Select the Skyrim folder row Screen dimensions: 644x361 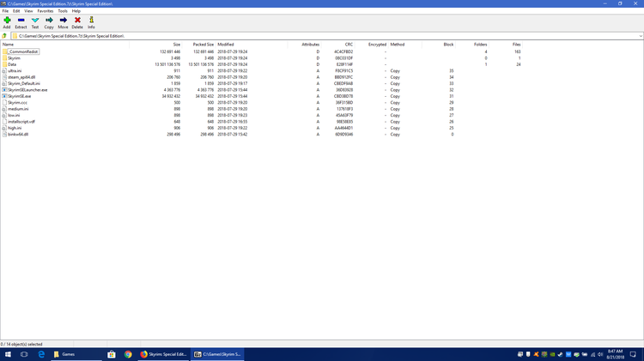261,58
